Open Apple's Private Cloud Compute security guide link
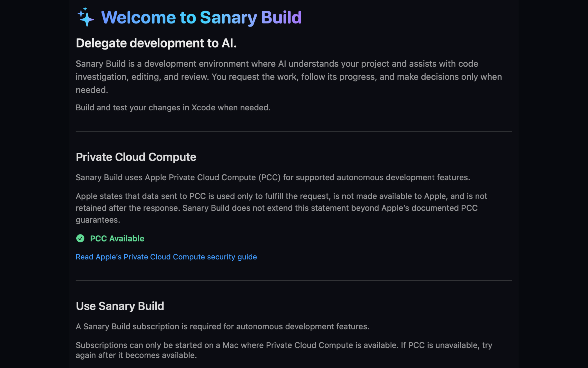This screenshot has height=368, width=588. click(x=166, y=257)
